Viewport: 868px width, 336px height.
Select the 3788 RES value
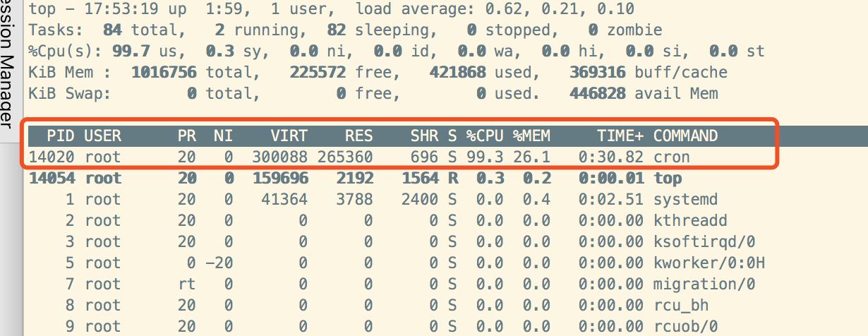point(354,199)
